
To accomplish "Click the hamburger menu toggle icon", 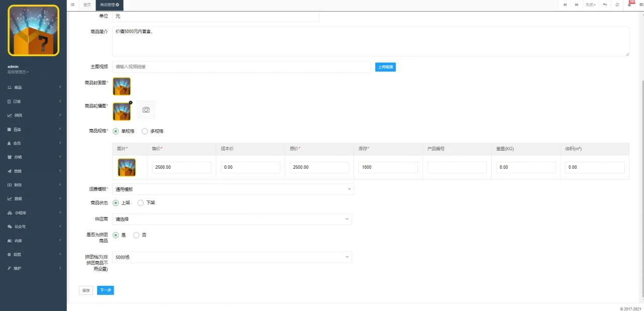I will [x=72, y=5].
